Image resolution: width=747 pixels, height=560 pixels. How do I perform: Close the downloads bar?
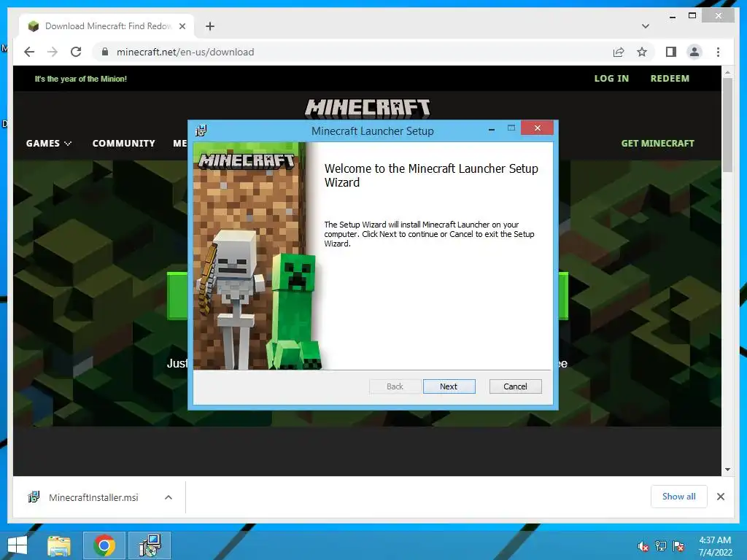pyautogui.click(x=720, y=497)
